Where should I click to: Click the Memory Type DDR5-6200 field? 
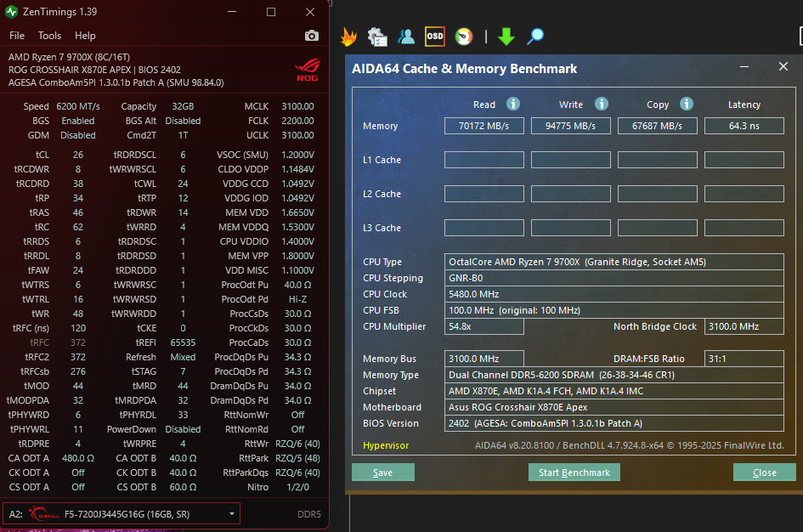point(614,375)
